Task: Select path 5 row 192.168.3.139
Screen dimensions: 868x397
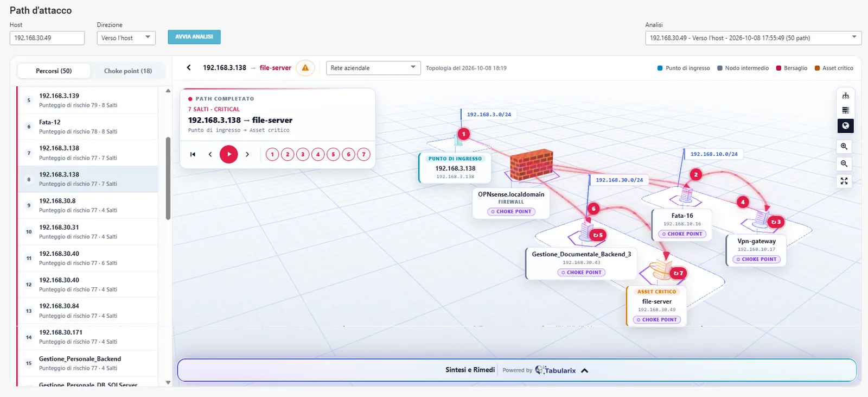Action: (x=88, y=100)
